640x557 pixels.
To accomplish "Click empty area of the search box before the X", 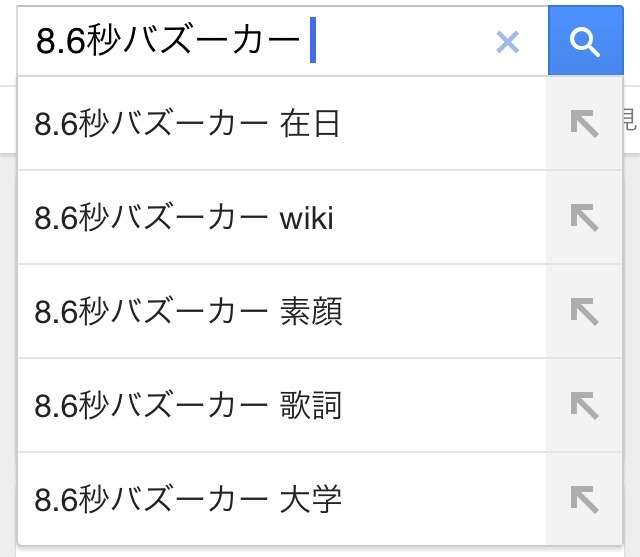I will click(404, 41).
